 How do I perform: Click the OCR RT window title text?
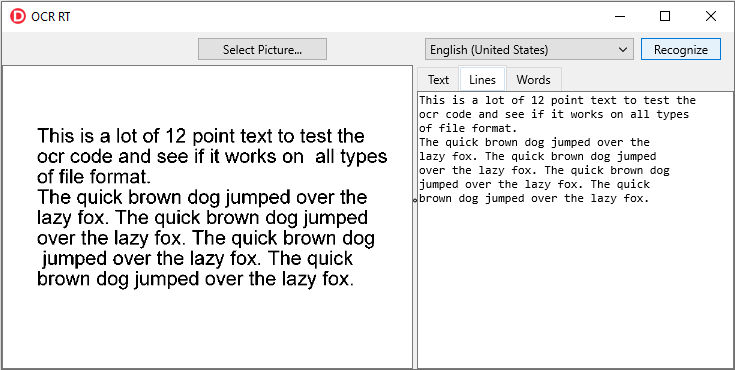[51, 17]
